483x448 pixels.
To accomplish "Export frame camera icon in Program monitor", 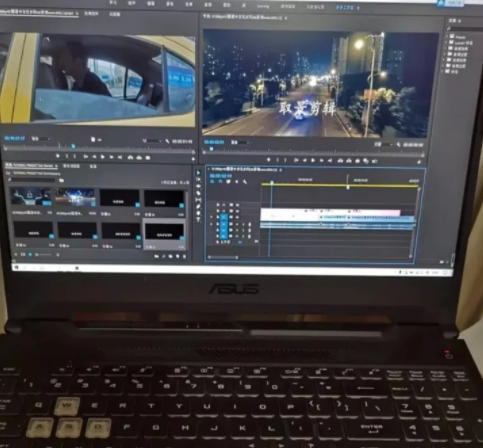I will pos(358,161).
